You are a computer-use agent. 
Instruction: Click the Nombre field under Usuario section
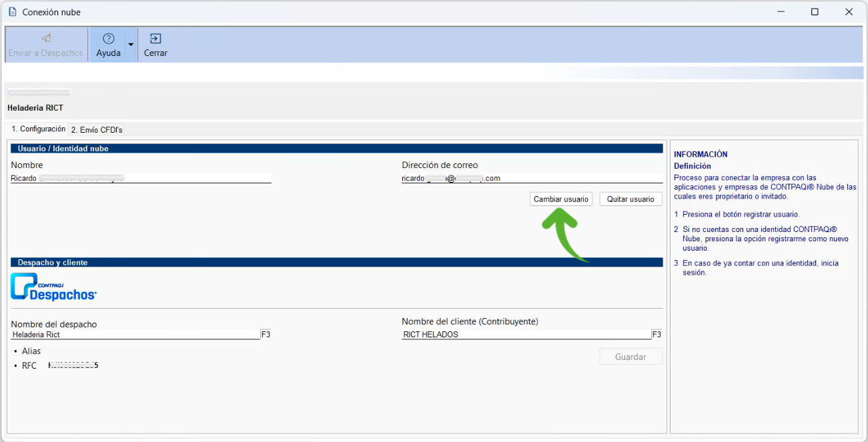coord(141,178)
